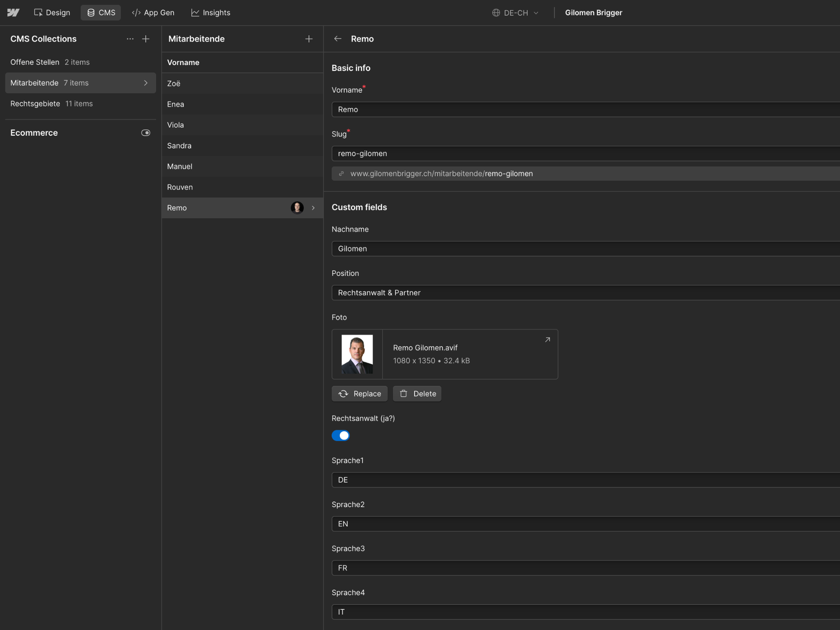The width and height of the screenshot is (840, 630).
Task: Expand the Remo row chevron
Action: 313,208
